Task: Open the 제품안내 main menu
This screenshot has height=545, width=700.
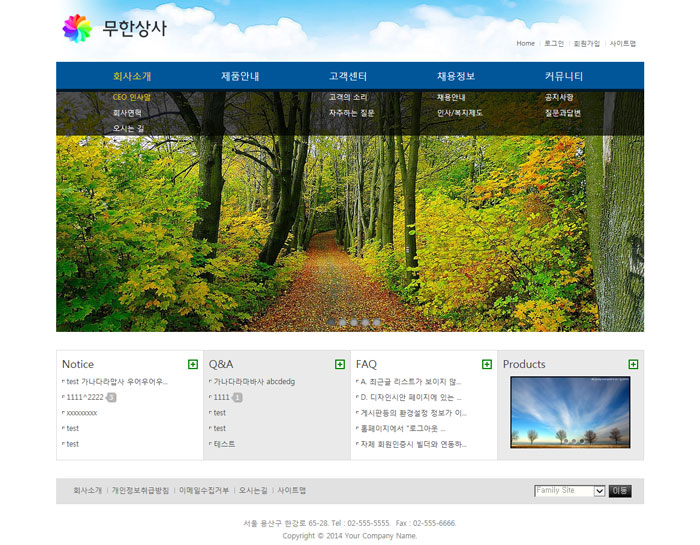Action: [x=240, y=76]
